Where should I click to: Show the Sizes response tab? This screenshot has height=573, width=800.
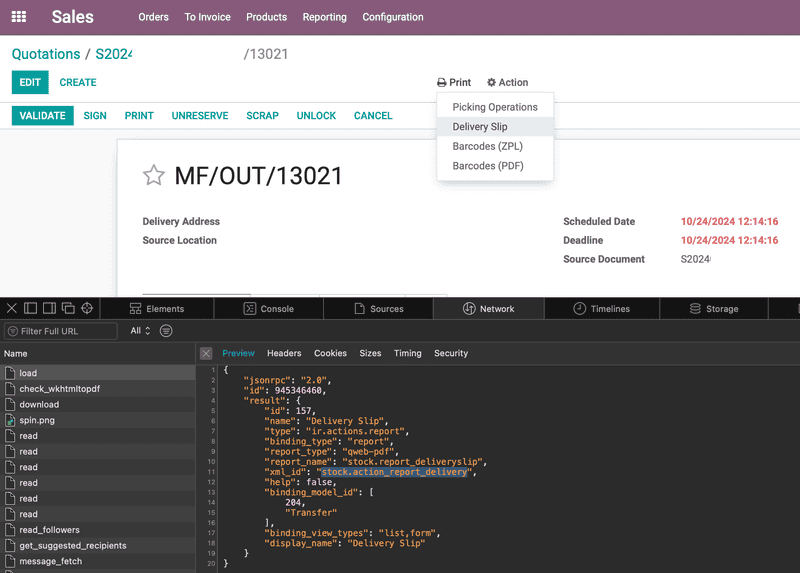(x=370, y=353)
